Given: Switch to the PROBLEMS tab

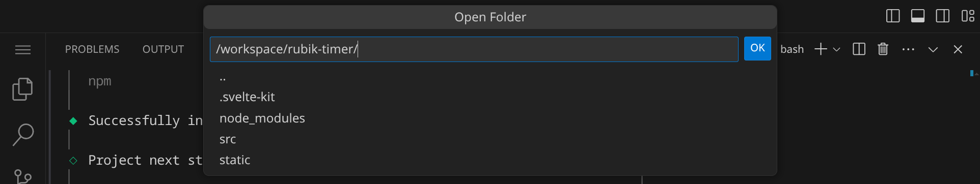Looking at the screenshot, I should tap(92, 49).
